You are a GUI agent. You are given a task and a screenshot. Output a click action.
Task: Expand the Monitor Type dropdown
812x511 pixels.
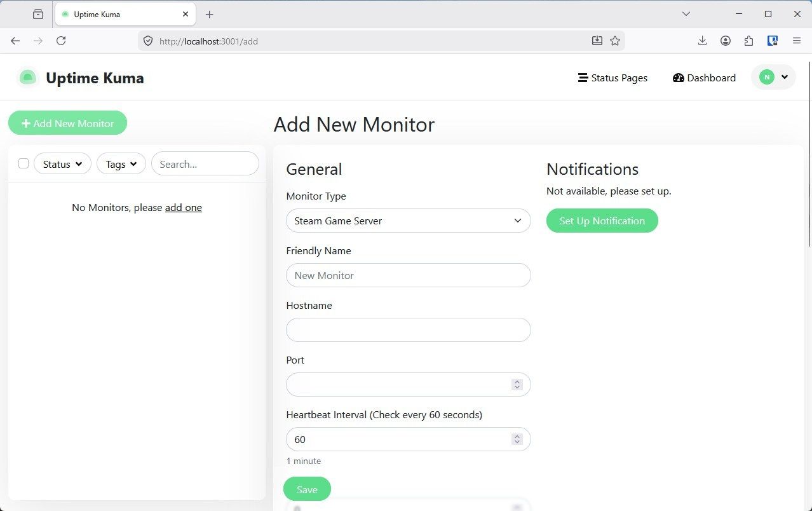click(x=409, y=221)
